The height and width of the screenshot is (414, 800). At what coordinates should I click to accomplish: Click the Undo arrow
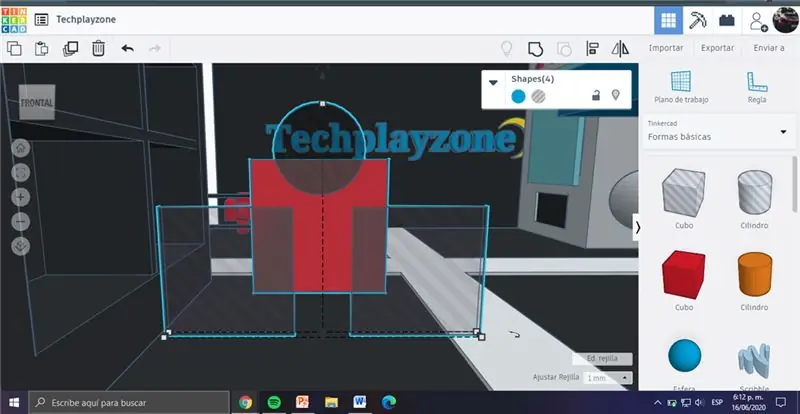128,48
